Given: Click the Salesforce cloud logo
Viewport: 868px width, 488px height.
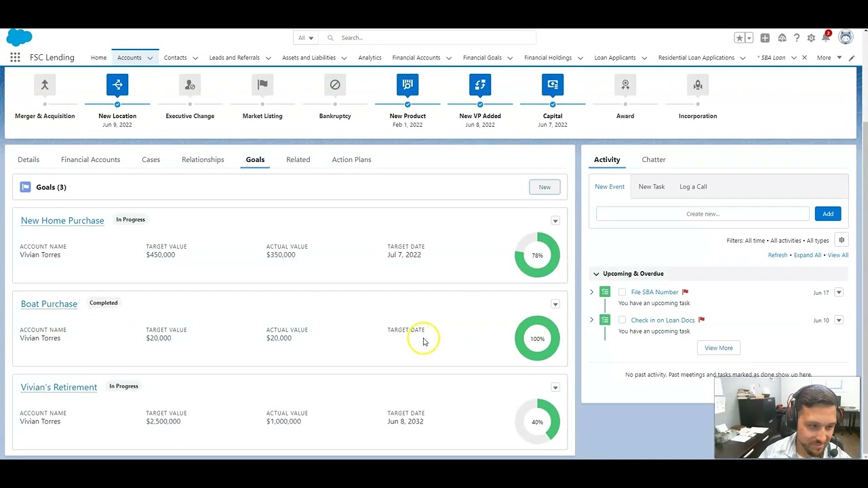Looking at the screenshot, I should (x=19, y=38).
